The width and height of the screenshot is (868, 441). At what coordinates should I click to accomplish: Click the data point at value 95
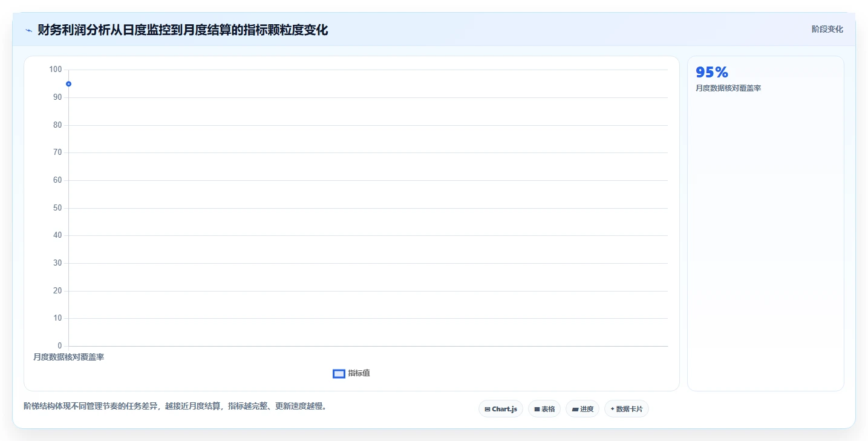coord(68,84)
